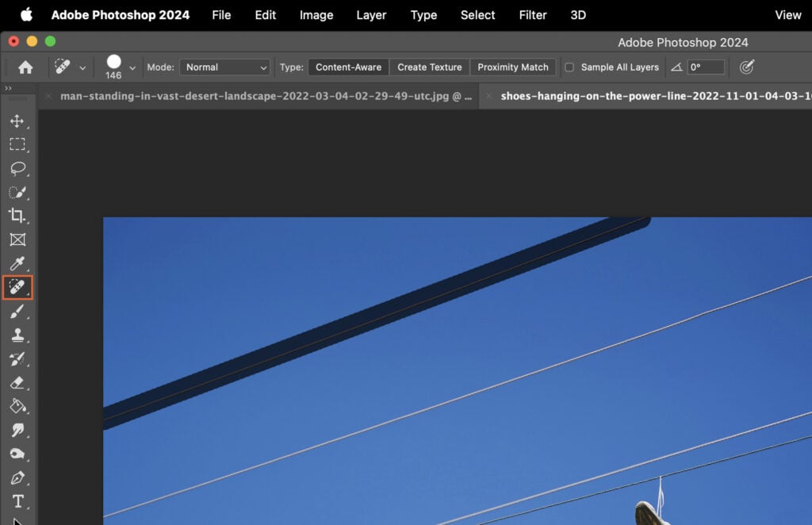This screenshot has height=525, width=812.
Task: Select the Eraser tool
Action: [17, 383]
